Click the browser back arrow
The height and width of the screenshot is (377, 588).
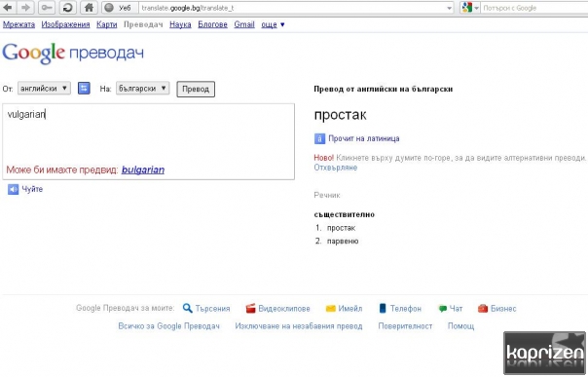coord(8,8)
